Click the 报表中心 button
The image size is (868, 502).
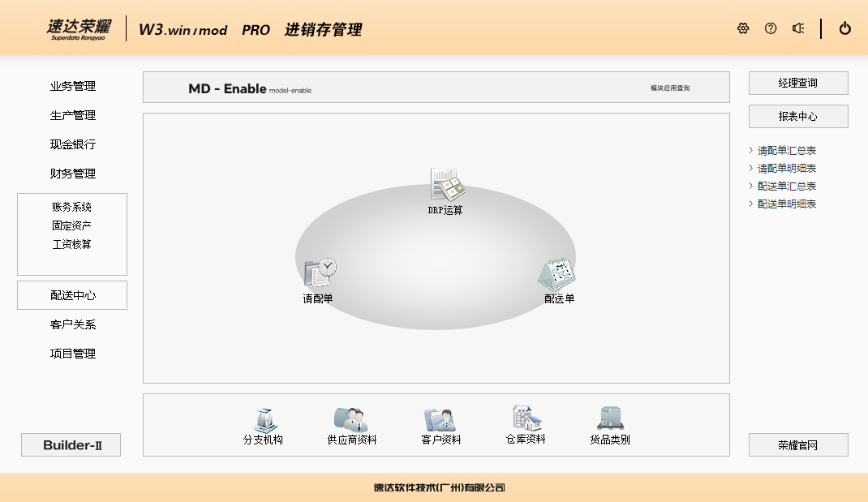(798, 117)
